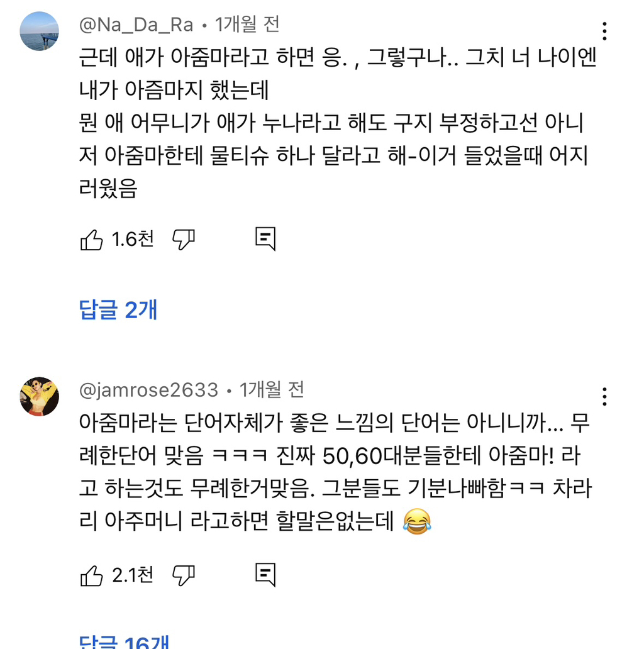Like the comment by @jamrose2633
The image size is (644, 649).
[92, 575]
